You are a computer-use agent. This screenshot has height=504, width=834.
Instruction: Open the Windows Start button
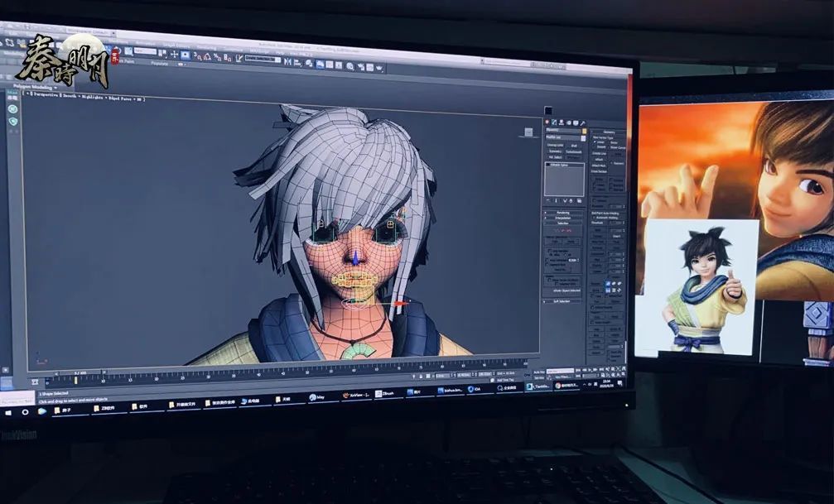pyautogui.click(x=8, y=412)
